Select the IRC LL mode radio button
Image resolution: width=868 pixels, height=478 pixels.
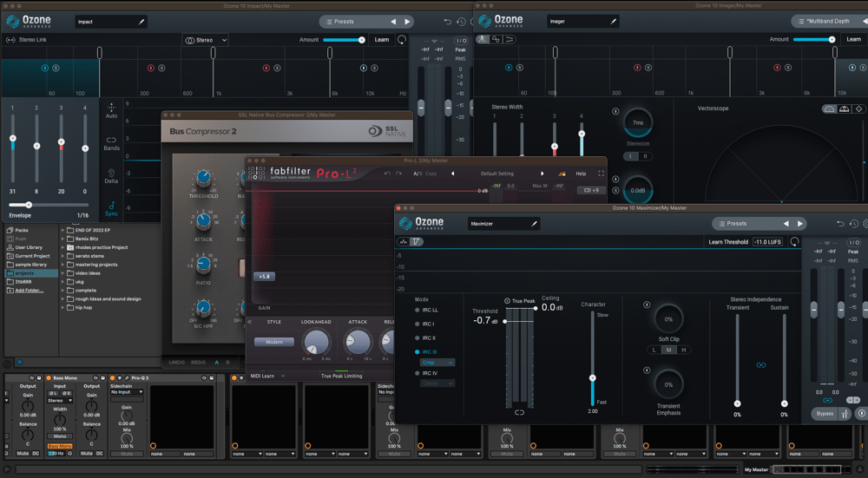[417, 311]
